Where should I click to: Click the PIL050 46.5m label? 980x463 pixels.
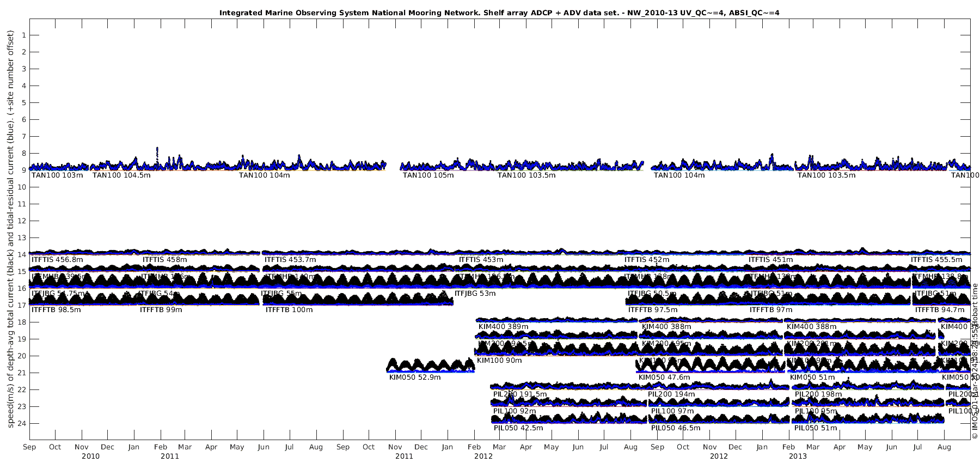pyautogui.click(x=676, y=428)
